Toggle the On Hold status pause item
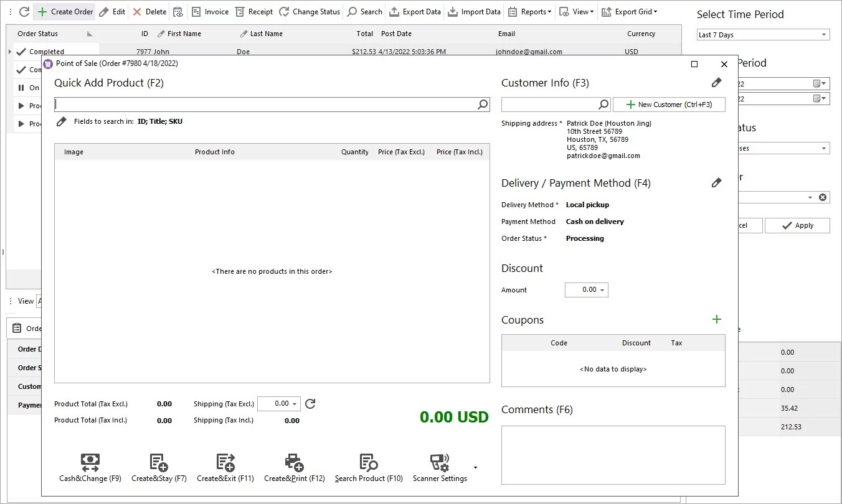The image size is (842, 504). (x=20, y=87)
